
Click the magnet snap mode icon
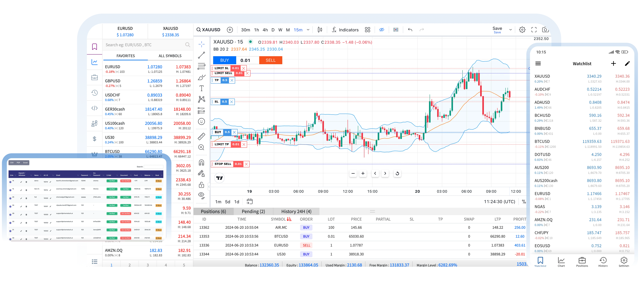click(201, 163)
